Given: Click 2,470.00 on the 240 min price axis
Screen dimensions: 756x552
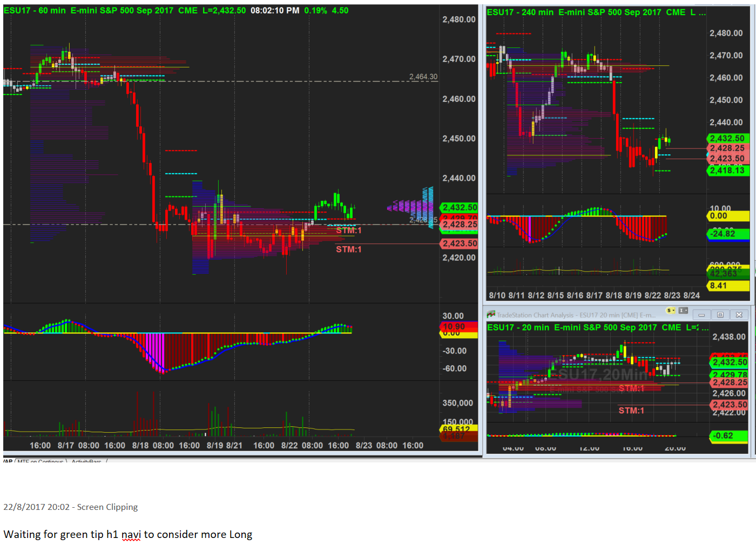Looking at the screenshot, I should tap(726, 56).
